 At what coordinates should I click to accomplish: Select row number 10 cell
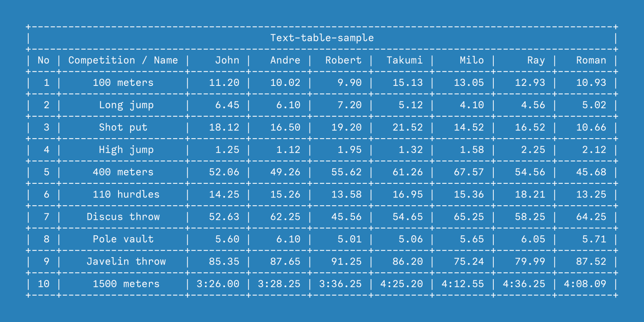(43, 284)
